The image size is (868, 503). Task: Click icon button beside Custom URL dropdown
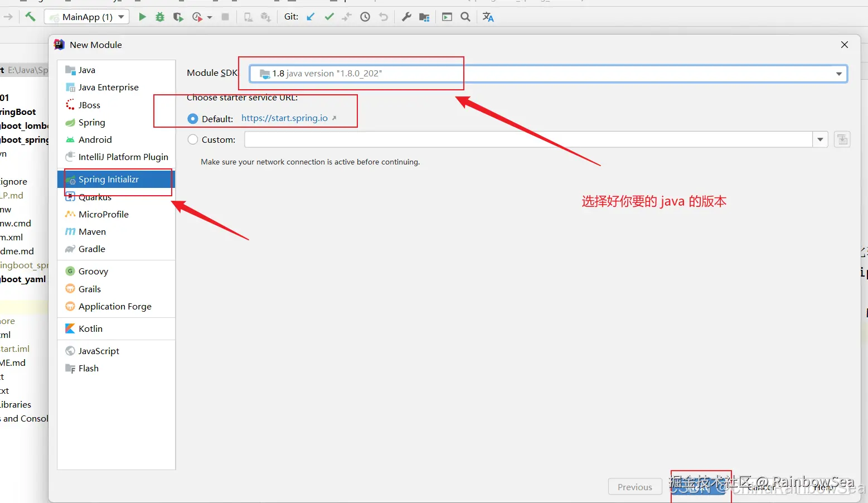click(x=842, y=139)
